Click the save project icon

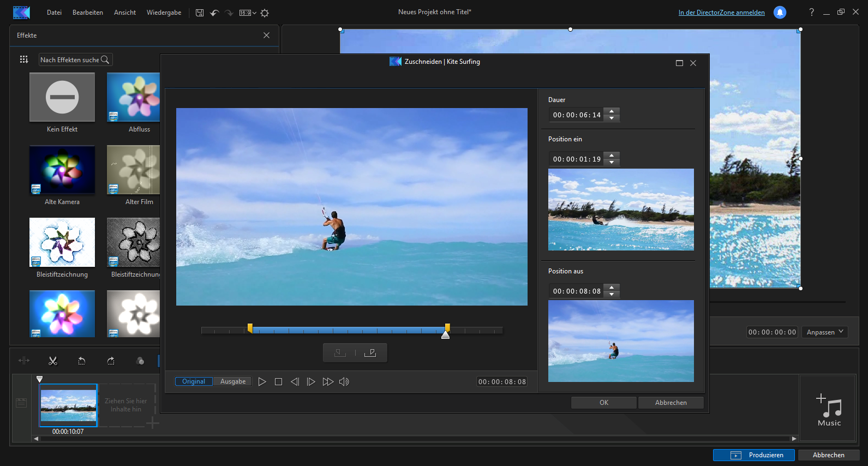click(200, 13)
